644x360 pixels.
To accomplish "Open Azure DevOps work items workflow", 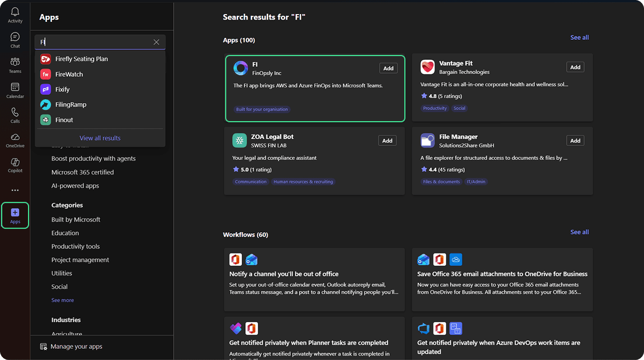I will pyautogui.click(x=502, y=338).
